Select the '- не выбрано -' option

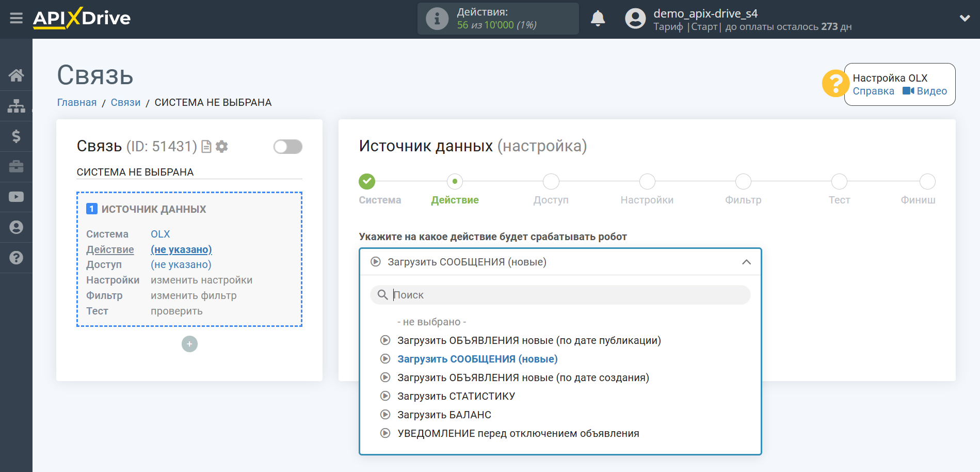(431, 322)
